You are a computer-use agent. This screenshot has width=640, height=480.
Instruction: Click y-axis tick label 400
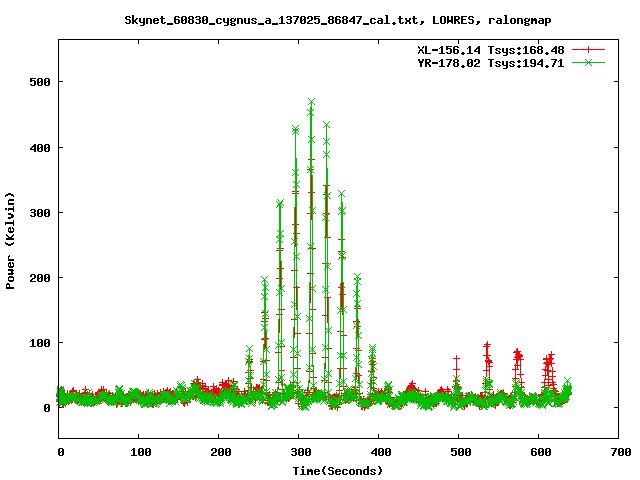click(40, 148)
